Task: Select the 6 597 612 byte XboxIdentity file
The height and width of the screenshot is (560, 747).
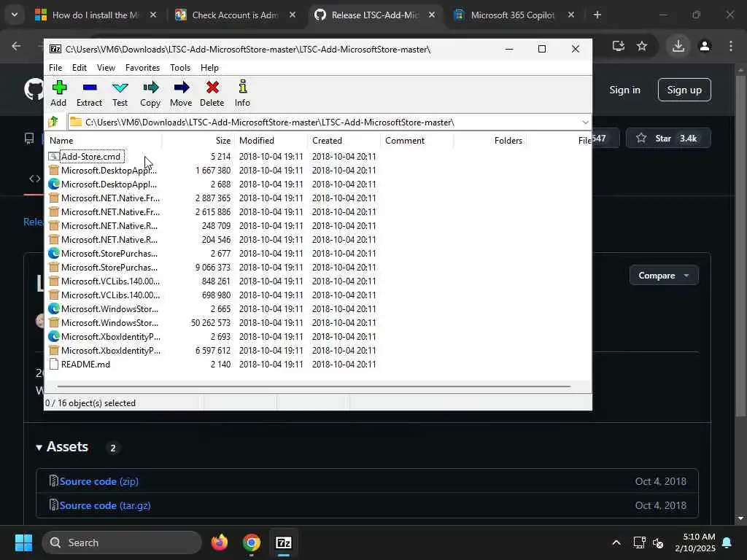Action: (111, 351)
